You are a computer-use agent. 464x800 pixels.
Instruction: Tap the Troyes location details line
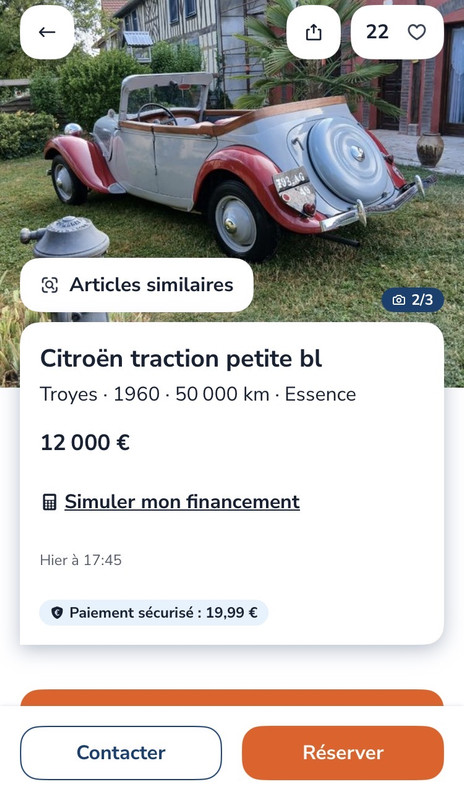[x=198, y=394]
